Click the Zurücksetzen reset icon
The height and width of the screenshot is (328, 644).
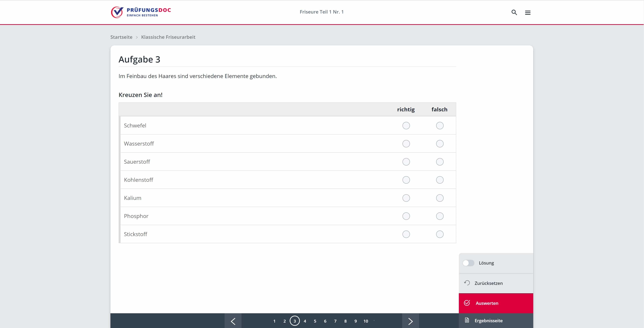(467, 283)
